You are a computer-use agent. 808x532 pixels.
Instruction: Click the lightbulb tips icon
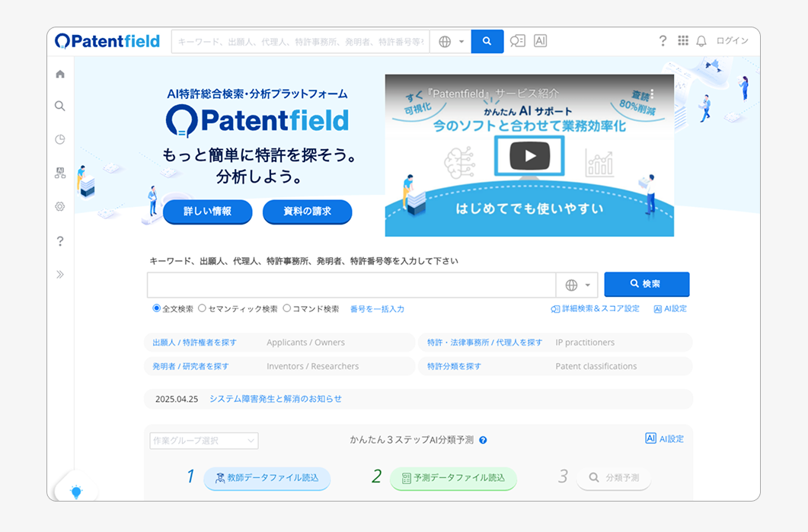click(x=76, y=492)
